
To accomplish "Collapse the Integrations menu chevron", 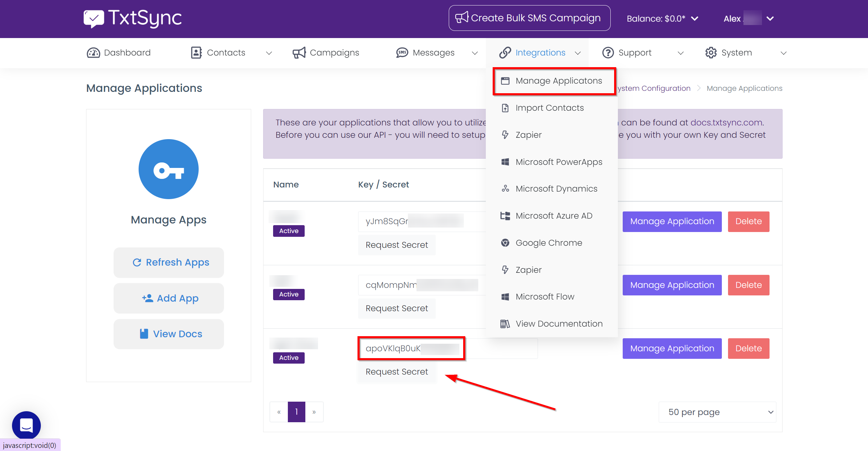I will coord(578,53).
